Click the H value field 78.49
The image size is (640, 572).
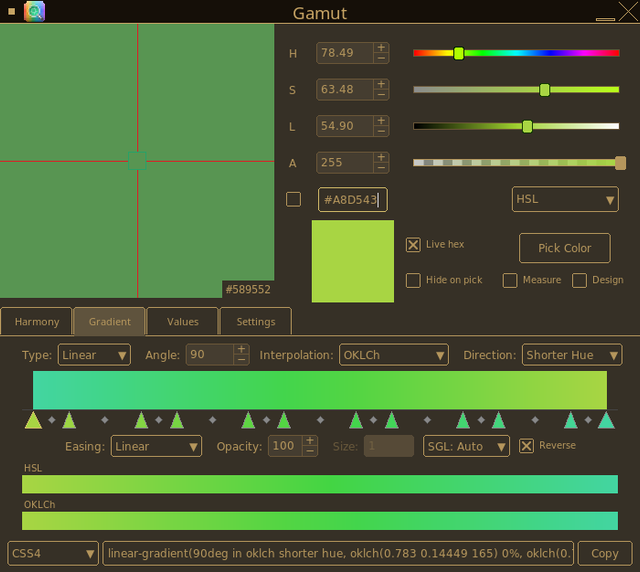(x=345, y=53)
